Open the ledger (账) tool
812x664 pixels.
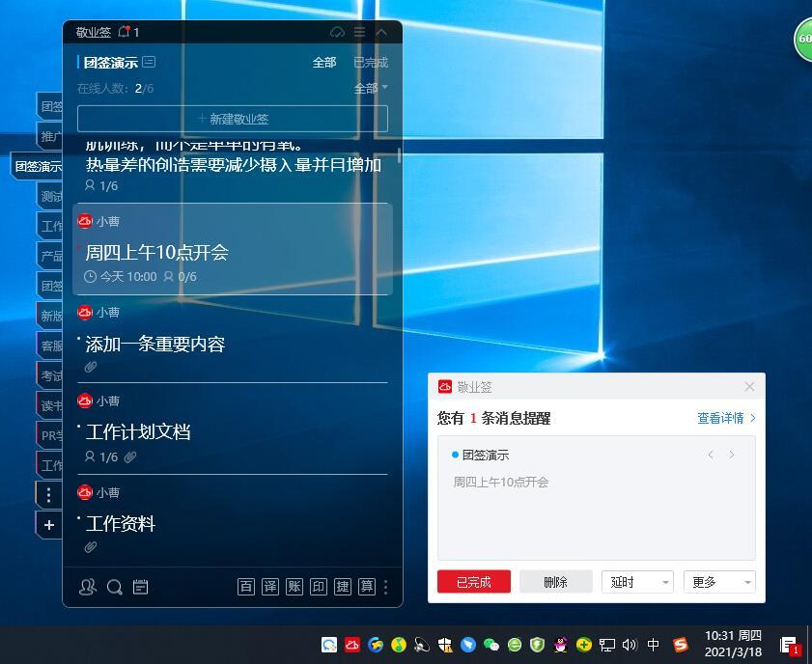(x=294, y=586)
